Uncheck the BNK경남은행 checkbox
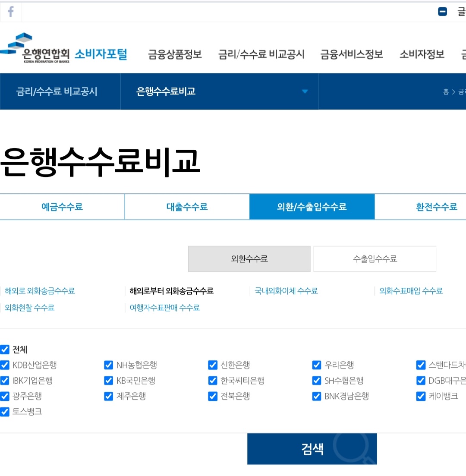The width and height of the screenshot is (466, 476). click(317, 396)
